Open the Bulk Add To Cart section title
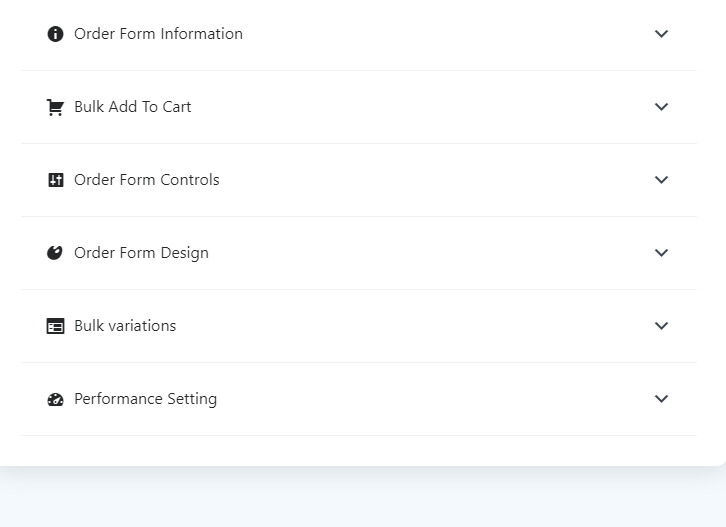 tap(132, 107)
